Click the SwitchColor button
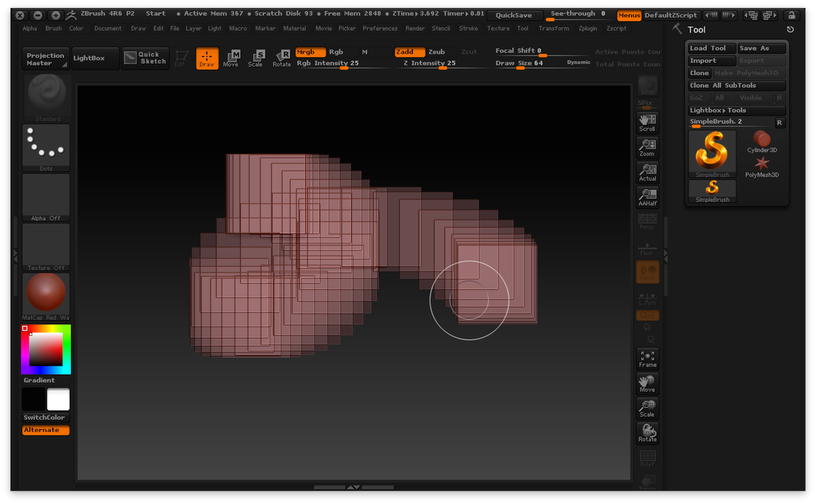The width and height of the screenshot is (816, 504). 46,418
